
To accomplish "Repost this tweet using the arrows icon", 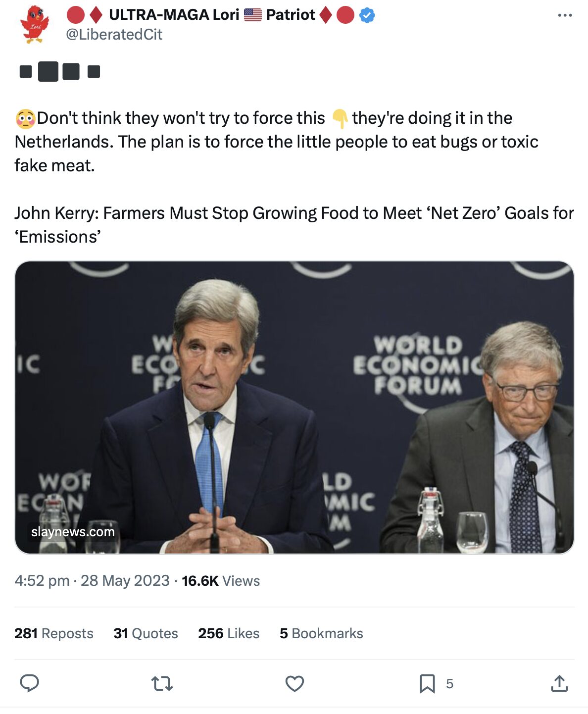I will [162, 684].
